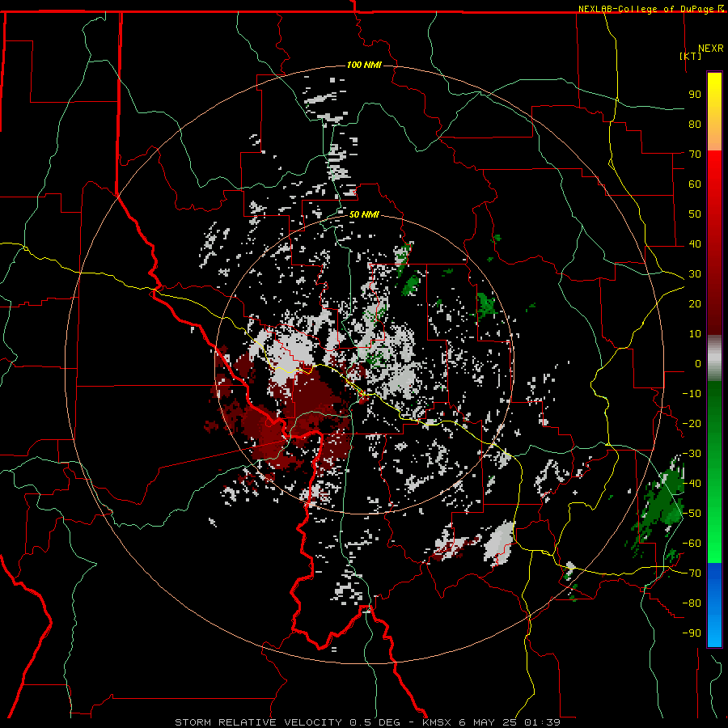Select the 30 value on the velocity scale
Screen dimensions: 728x728
(x=695, y=274)
